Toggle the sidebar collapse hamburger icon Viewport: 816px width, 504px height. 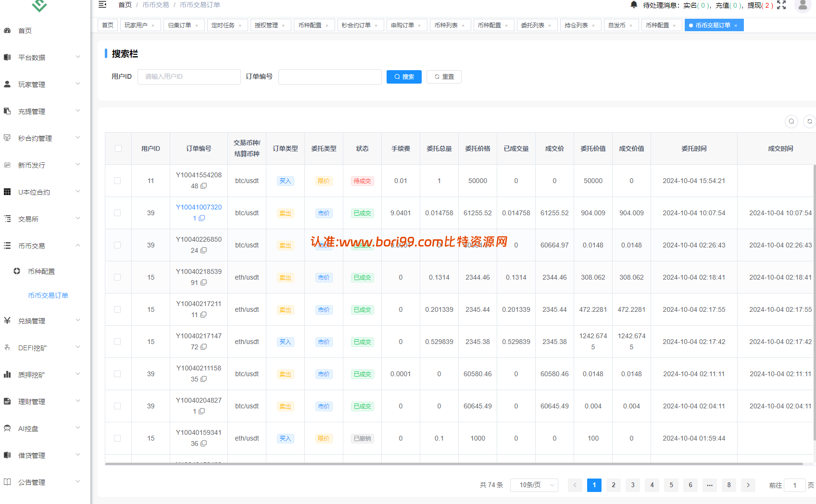coord(102,5)
